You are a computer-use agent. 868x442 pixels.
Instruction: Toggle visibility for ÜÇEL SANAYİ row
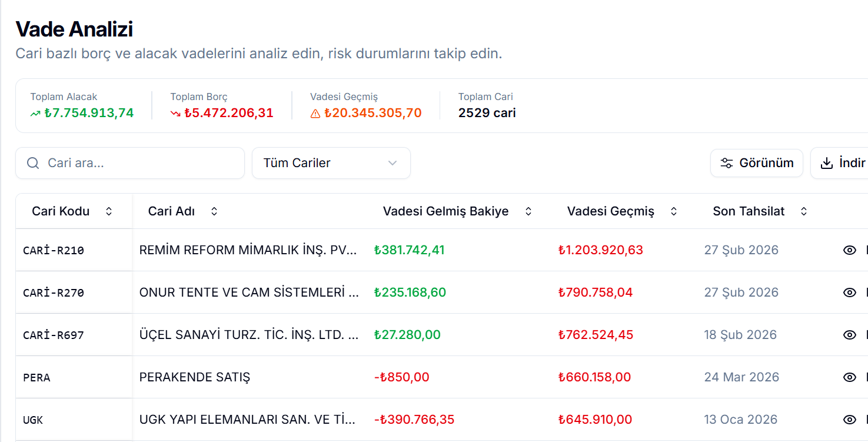point(850,334)
